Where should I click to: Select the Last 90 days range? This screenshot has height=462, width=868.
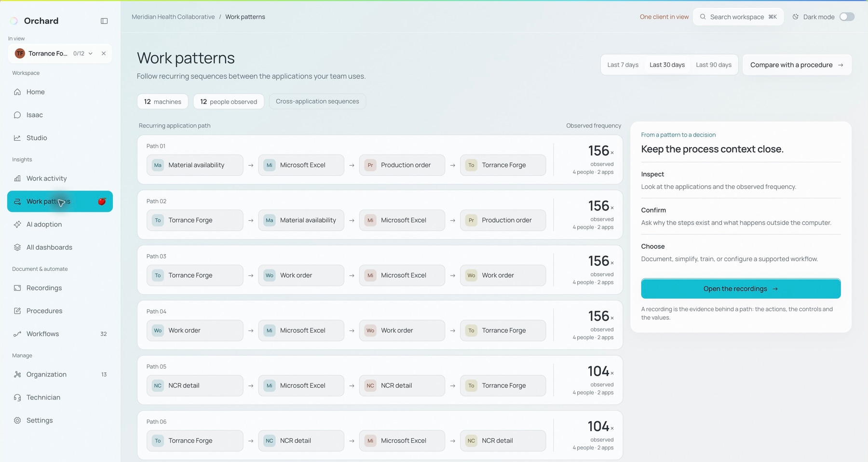714,65
